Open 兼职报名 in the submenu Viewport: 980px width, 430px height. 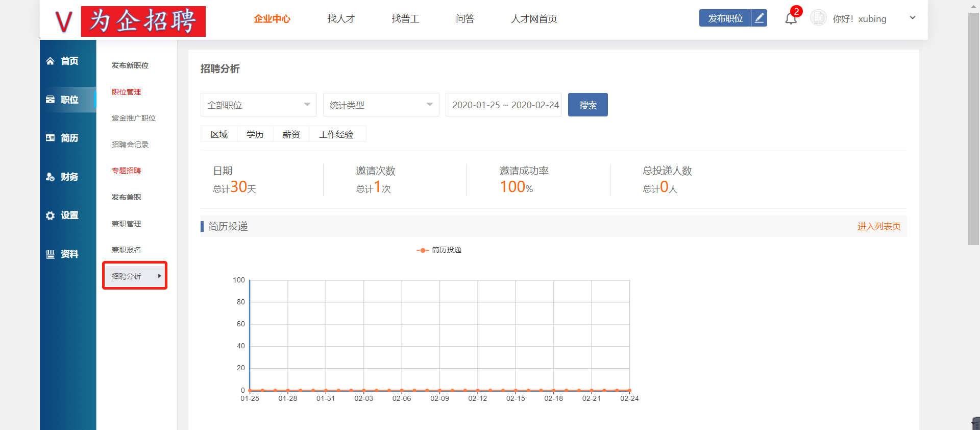pyautogui.click(x=126, y=250)
